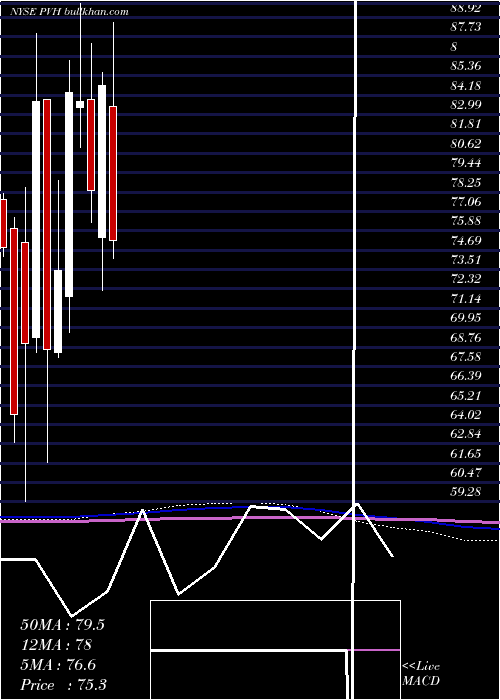Click the 'Price : 75.3' value text
500x700 pixels.
coord(64,685)
